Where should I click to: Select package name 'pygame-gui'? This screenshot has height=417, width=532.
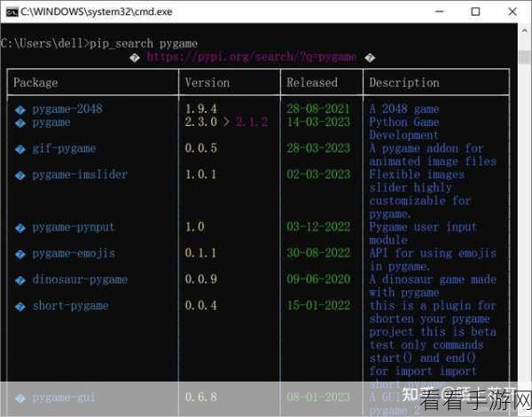click(64, 397)
